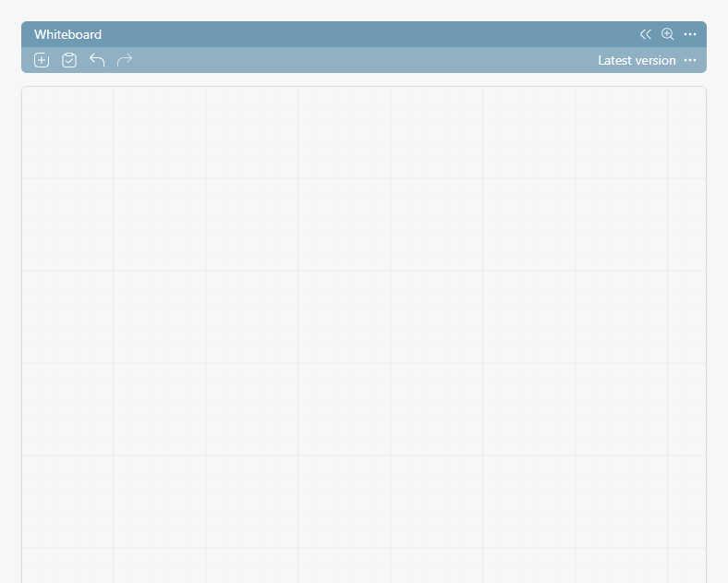Viewport: 728px width, 583px height.
Task: Click the clipboard checkmark icon
Action: 69,60
